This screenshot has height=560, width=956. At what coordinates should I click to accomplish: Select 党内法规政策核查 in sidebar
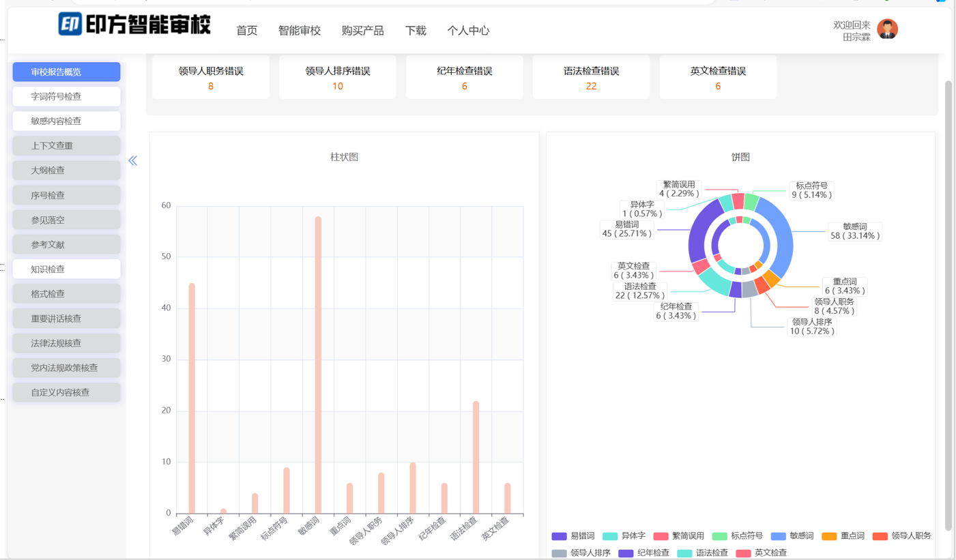66,368
